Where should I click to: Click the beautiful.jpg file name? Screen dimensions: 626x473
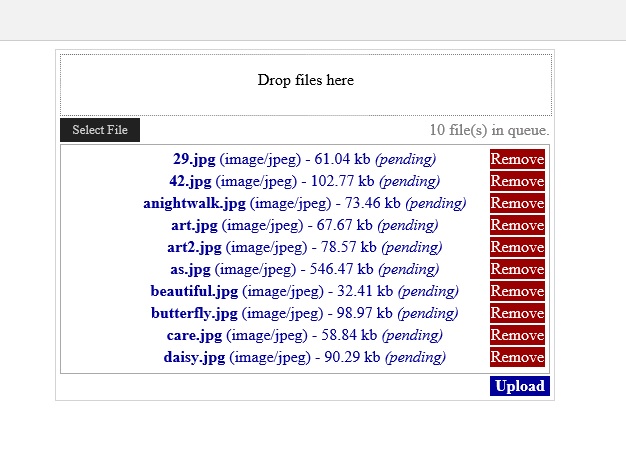(x=194, y=291)
